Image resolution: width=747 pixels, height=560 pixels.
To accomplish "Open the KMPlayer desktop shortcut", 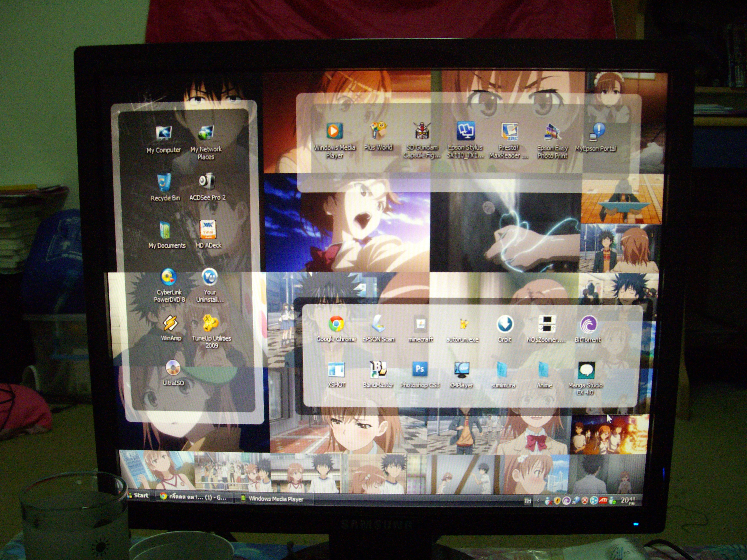I will point(462,370).
